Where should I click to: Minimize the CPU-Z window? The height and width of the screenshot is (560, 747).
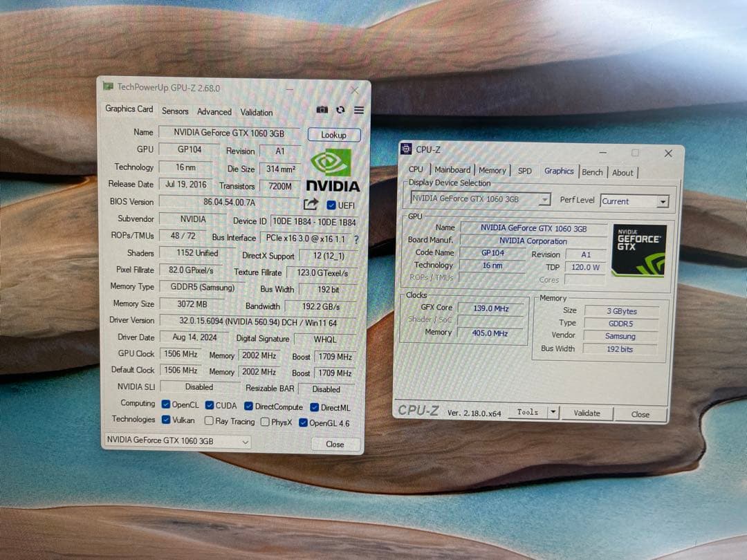[603, 152]
